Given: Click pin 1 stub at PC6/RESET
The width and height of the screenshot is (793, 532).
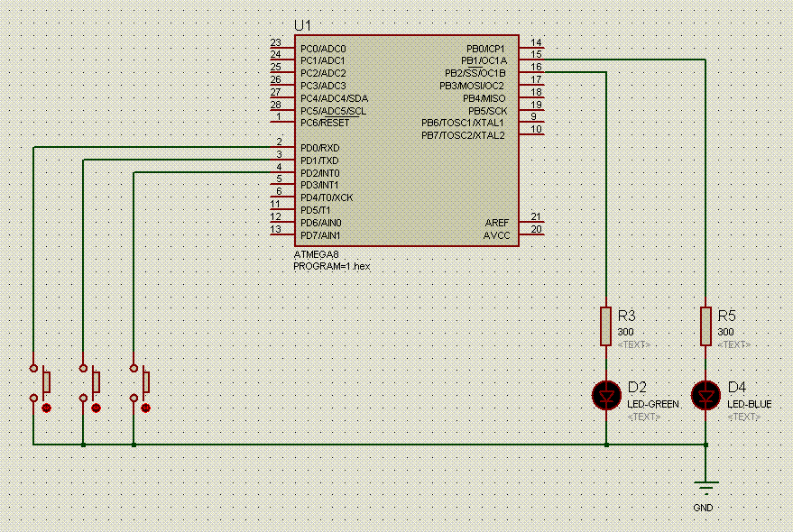Looking at the screenshot, I should [280, 123].
